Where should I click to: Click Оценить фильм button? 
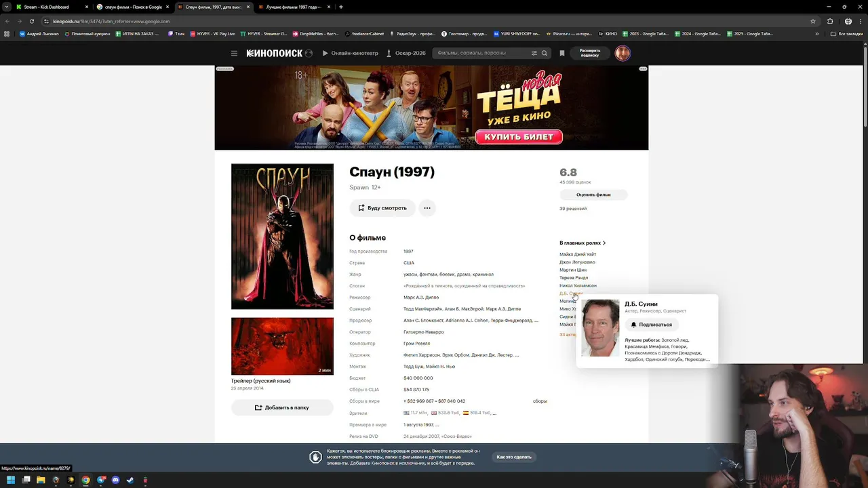(593, 195)
